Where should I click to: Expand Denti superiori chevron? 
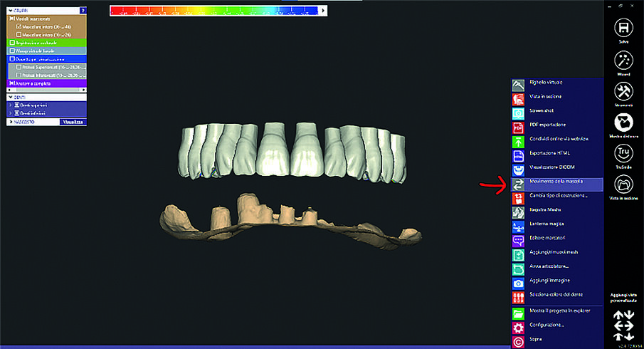10,105
